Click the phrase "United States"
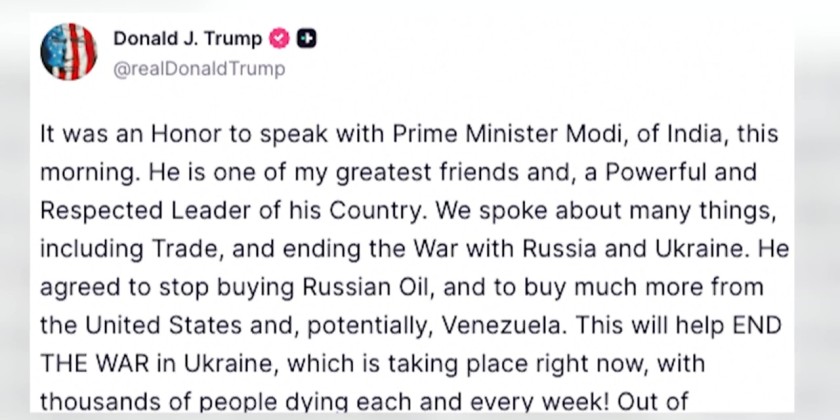The height and width of the screenshot is (420, 840). [143, 327]
